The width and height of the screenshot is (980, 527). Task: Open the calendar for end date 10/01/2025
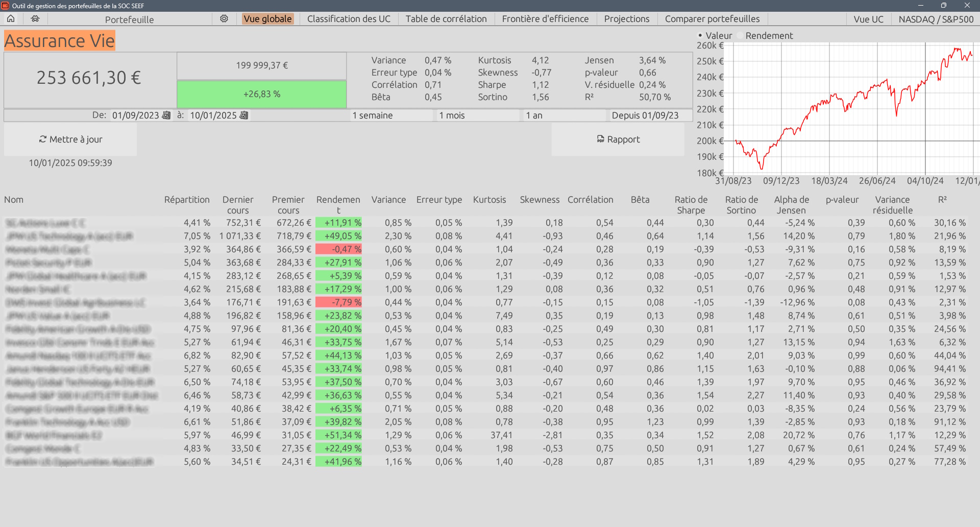[244, 115]
